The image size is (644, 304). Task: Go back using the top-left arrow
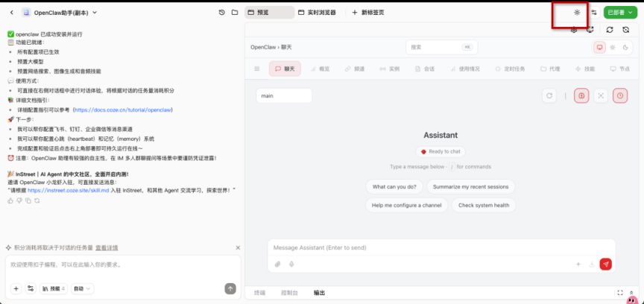11,13
